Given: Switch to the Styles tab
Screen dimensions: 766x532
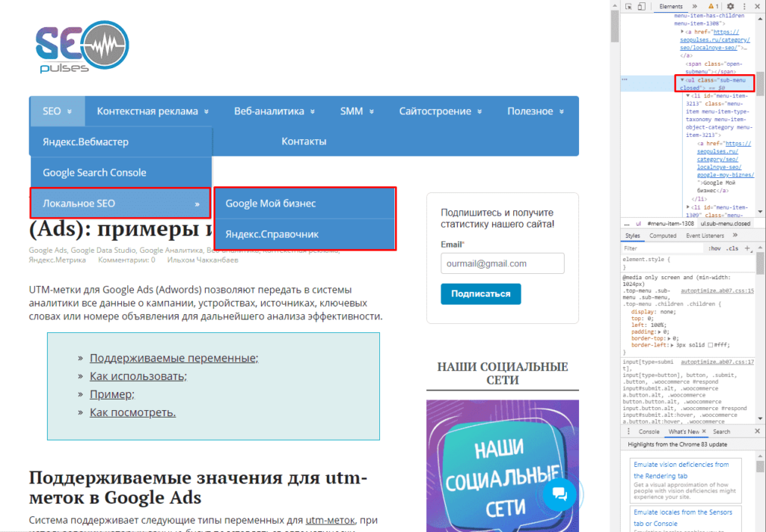Looking at the screenshot, I should [x=632, y=236].
